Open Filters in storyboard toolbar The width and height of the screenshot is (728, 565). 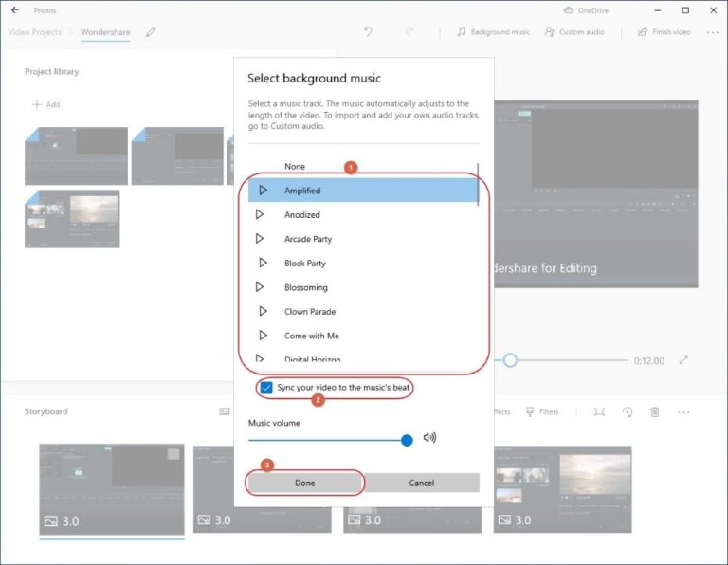pyautogui.click(x=542, y=411)
